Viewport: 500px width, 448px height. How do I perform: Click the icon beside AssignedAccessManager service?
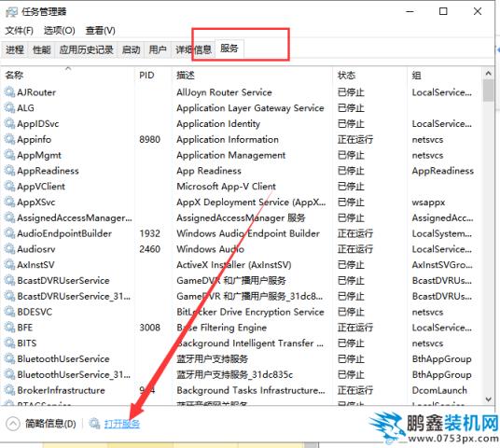9,217
